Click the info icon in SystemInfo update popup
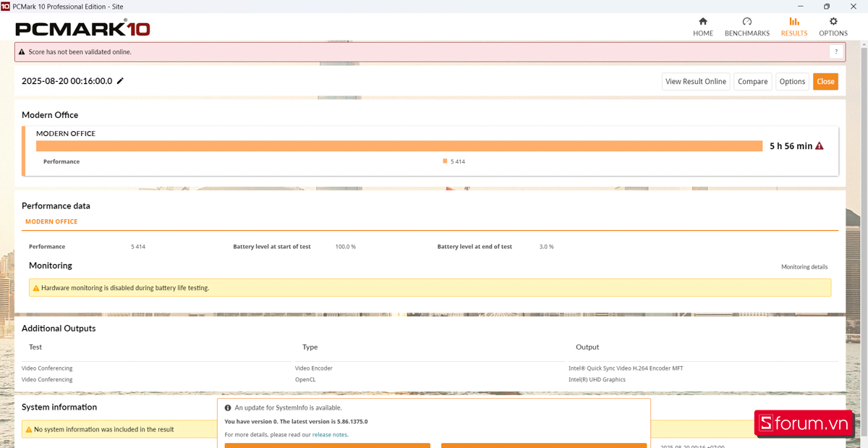Viewport: 868px width, 448px height. tap(228, 407)
